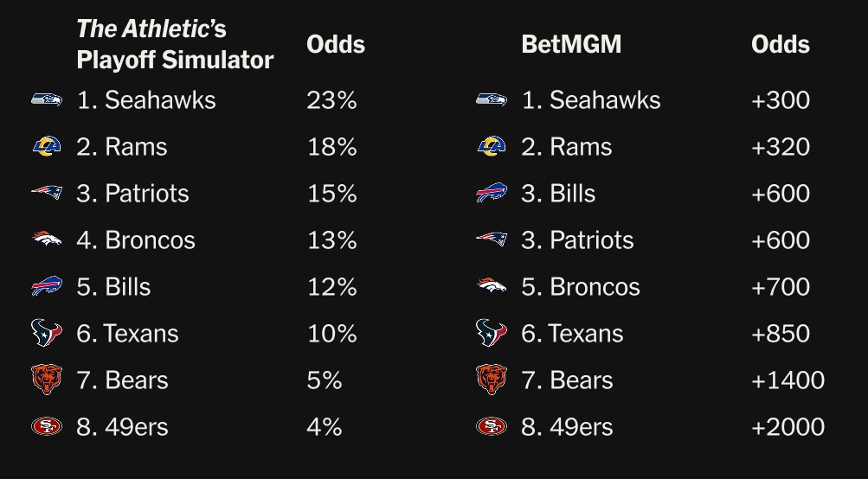Click the Odds header above +300
The width and height of the screenshot is (868, 479).
click(781, 44)
